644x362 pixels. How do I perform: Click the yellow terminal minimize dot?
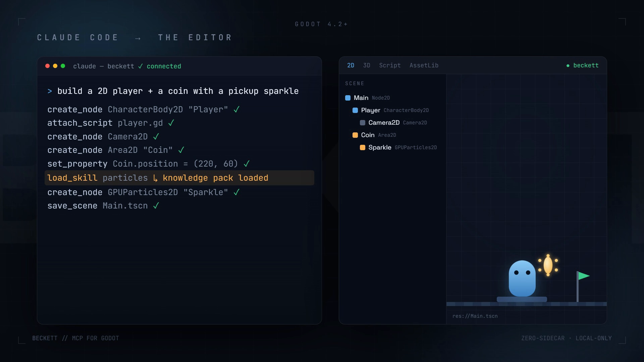click(55, 66)
